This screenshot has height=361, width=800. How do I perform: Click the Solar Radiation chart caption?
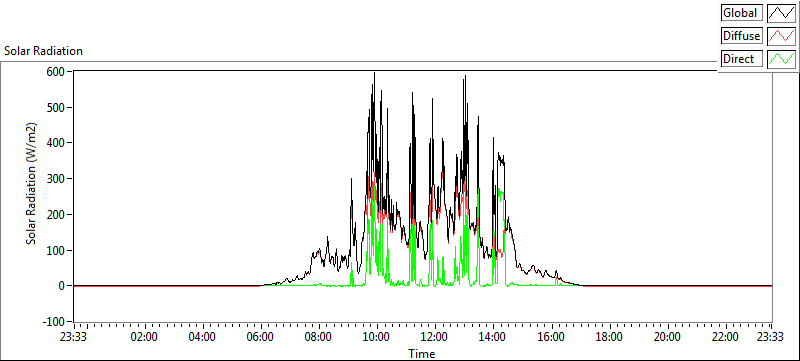[43, 51]
